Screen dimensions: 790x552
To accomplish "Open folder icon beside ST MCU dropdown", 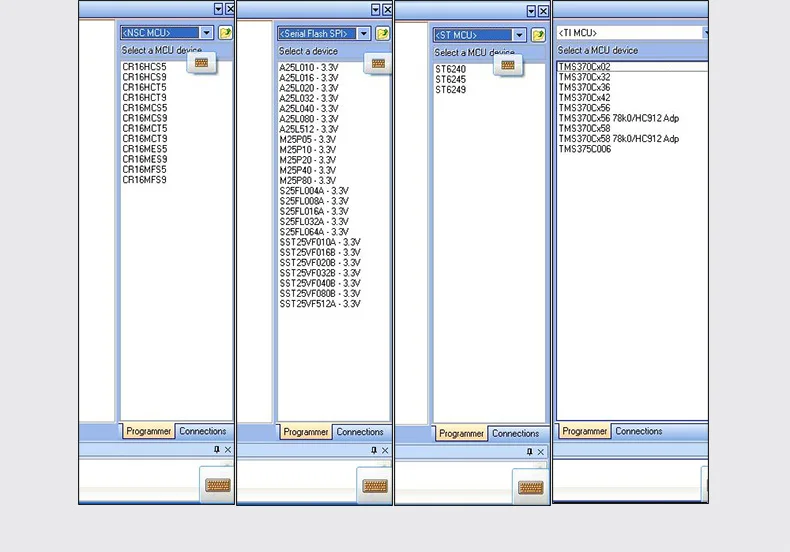I will pos(538,35).
